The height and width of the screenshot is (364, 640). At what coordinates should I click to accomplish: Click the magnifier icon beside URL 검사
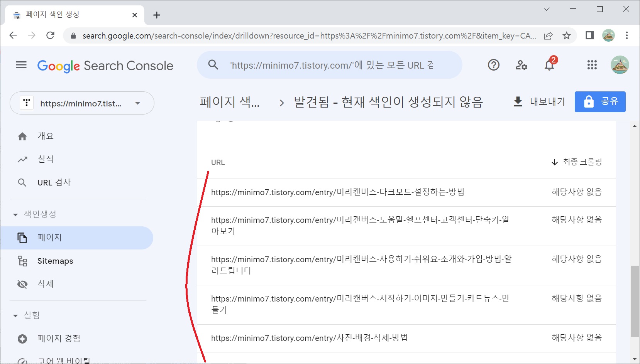(22, 182)
